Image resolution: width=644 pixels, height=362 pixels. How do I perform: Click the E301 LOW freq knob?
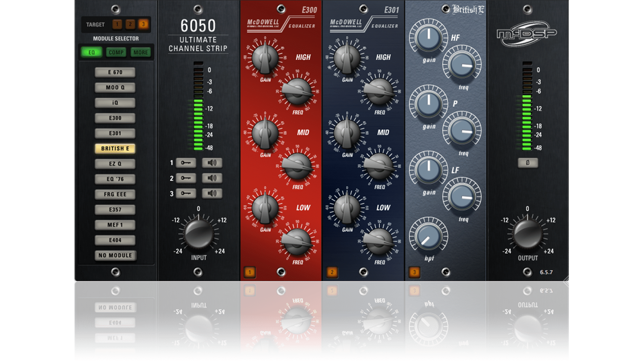point(379,241)
